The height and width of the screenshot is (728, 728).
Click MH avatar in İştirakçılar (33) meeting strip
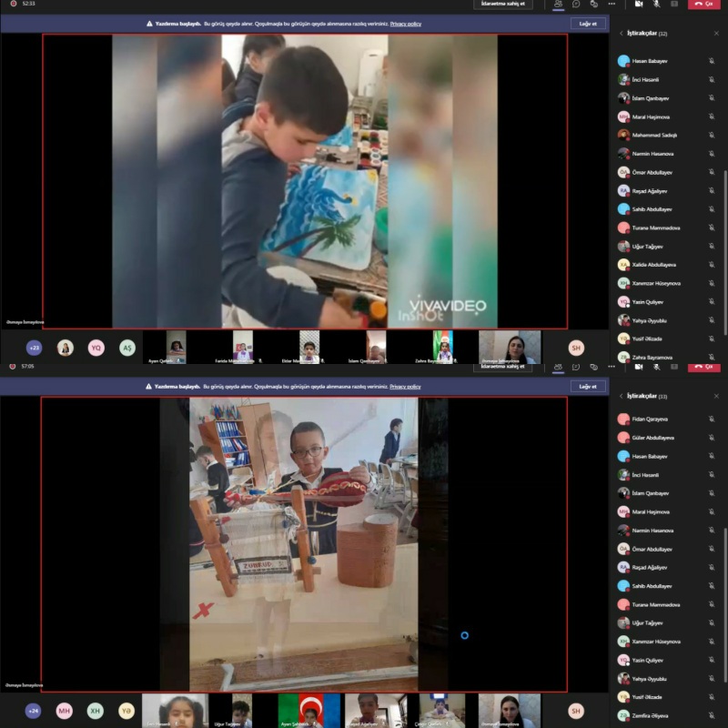pos(64,711)
